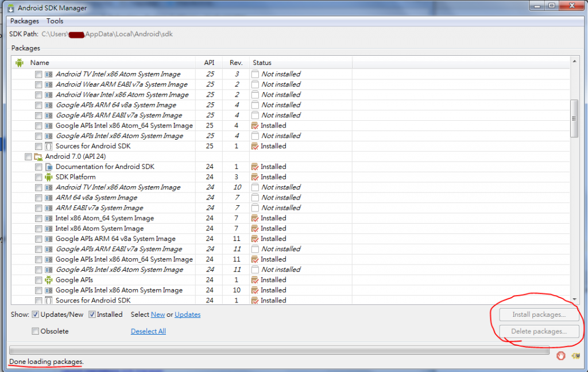588x372 pixels.
Task: Click the vertical scrollbar thumb
Action: (x=574, y=118)
